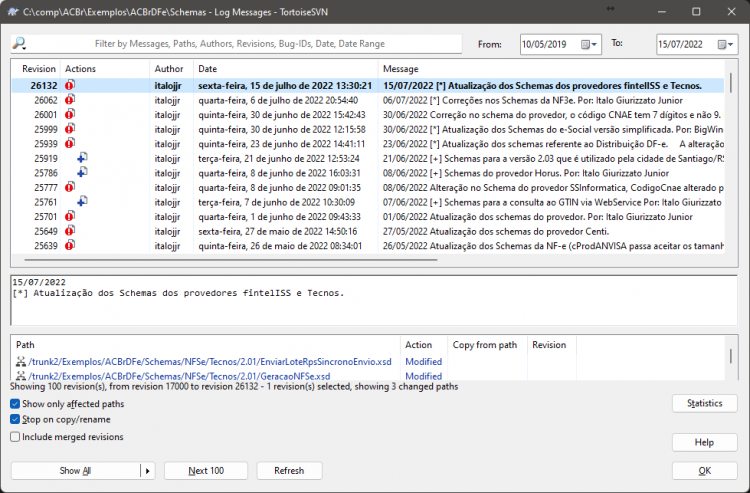Open the Statistics dialog
The height and width of the screenshot is (493, 750).
[705, 404]
